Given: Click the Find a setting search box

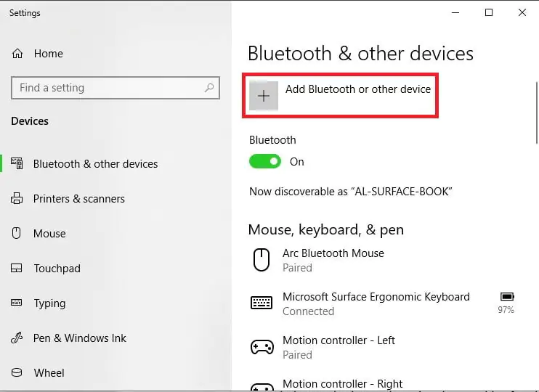Looking at the screenshot, I should click(109, 88).
